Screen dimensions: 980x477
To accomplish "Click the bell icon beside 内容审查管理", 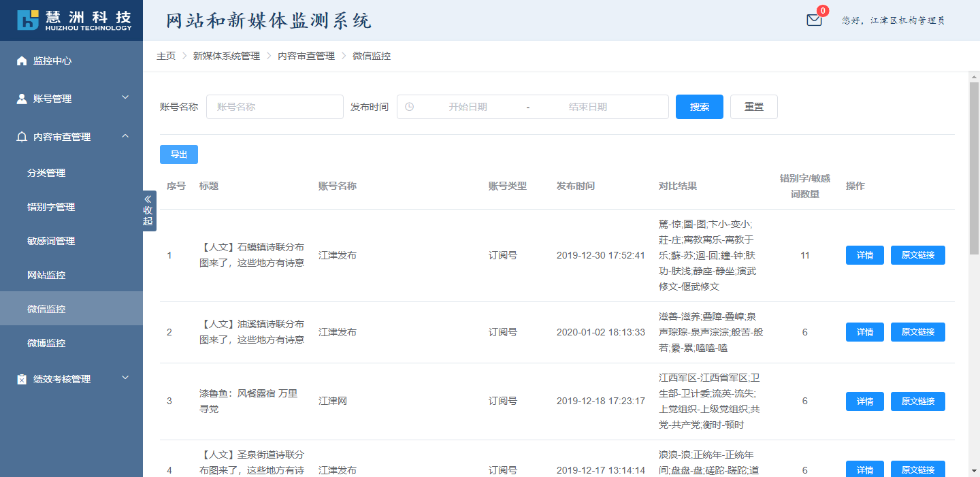I will pos(22,137).
